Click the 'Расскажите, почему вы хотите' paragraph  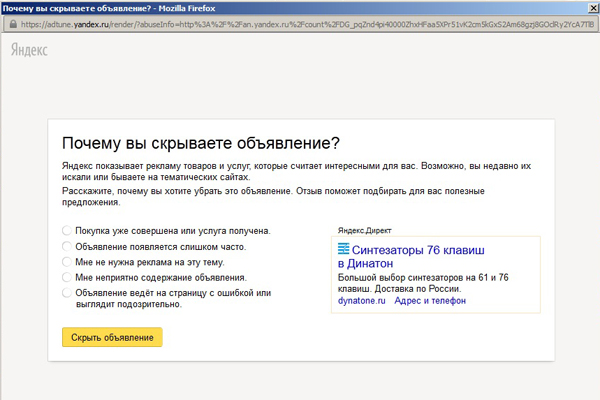(x=298, y=195)
